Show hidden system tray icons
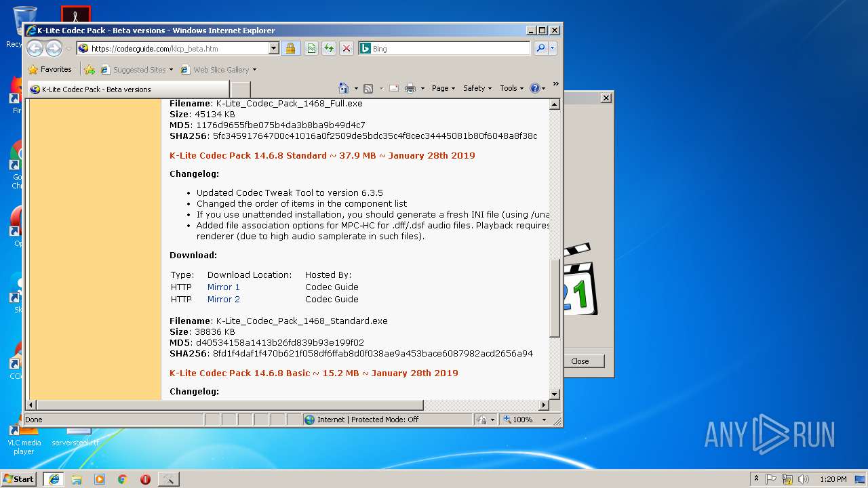868x488 pixels. pyautogui.click(x=756, y=479)
